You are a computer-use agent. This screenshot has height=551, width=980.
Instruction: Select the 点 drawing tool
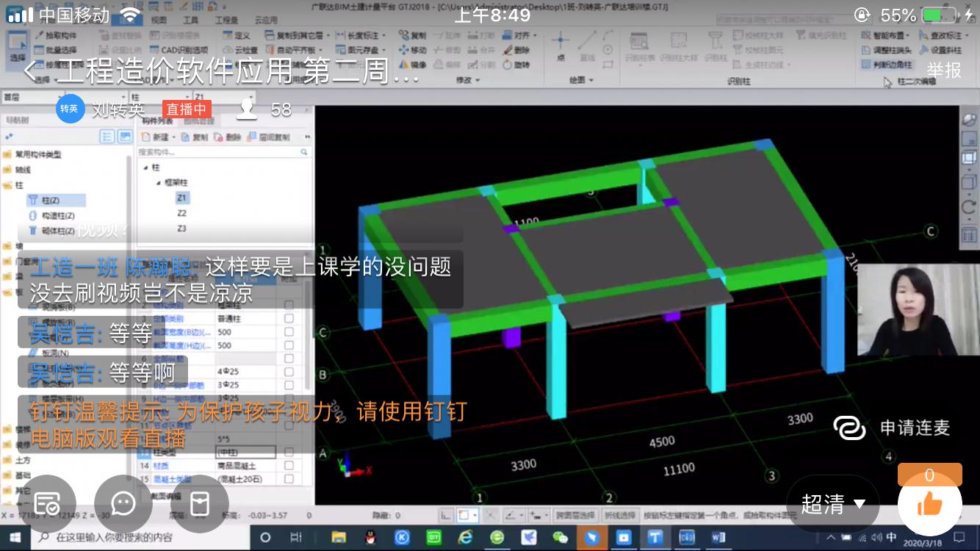(x=561, y=46)
